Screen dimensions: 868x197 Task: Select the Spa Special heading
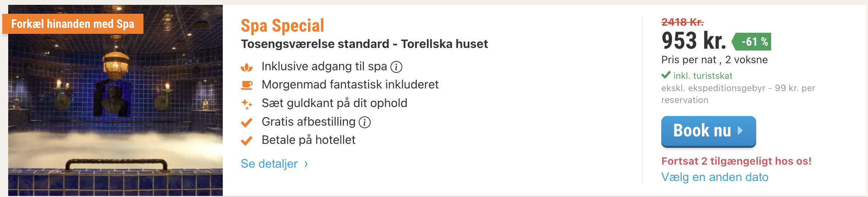tap(282, 26)
